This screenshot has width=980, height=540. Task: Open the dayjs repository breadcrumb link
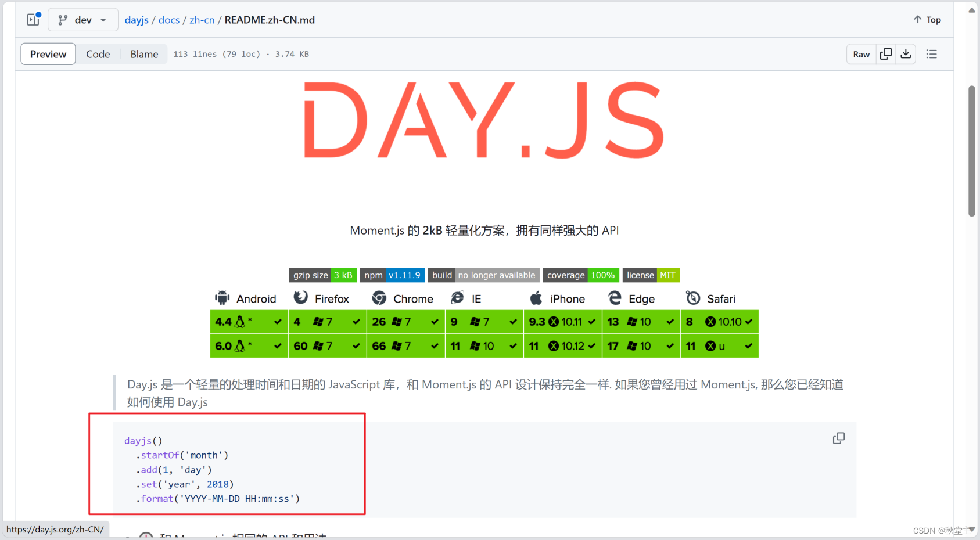click(x=137, y=20)
